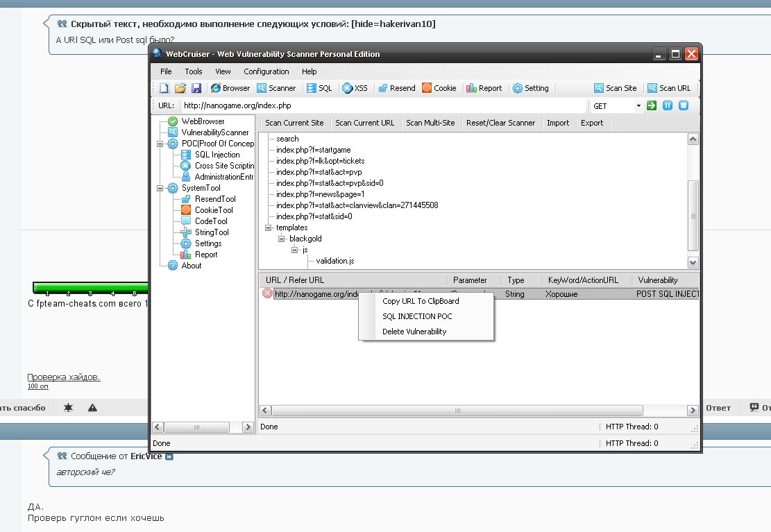This screenshot has width=771, height=532.
Task: Click the results horizontal scrollbar thumb
Action: point(457,411)
